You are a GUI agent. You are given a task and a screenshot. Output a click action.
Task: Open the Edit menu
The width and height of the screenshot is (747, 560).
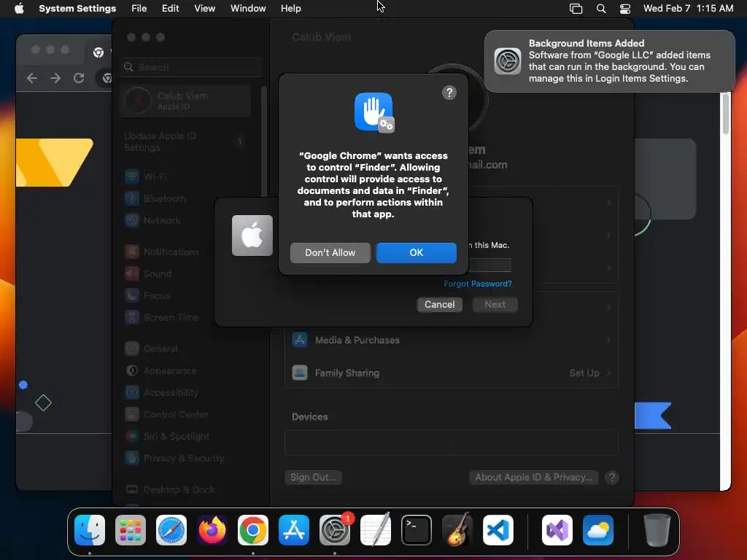click(x=170, y=8)
